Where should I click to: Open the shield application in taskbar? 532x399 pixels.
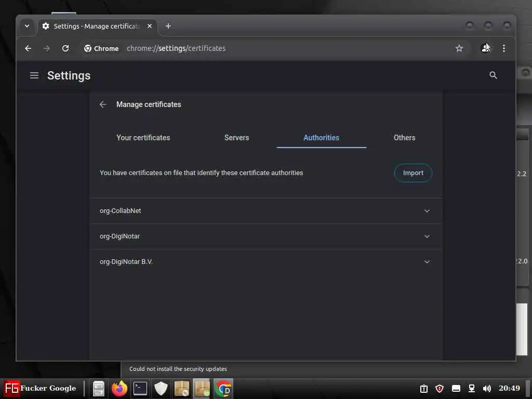(x=161, y=389)
